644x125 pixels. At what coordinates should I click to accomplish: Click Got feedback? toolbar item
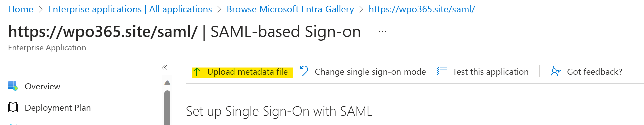586,72
